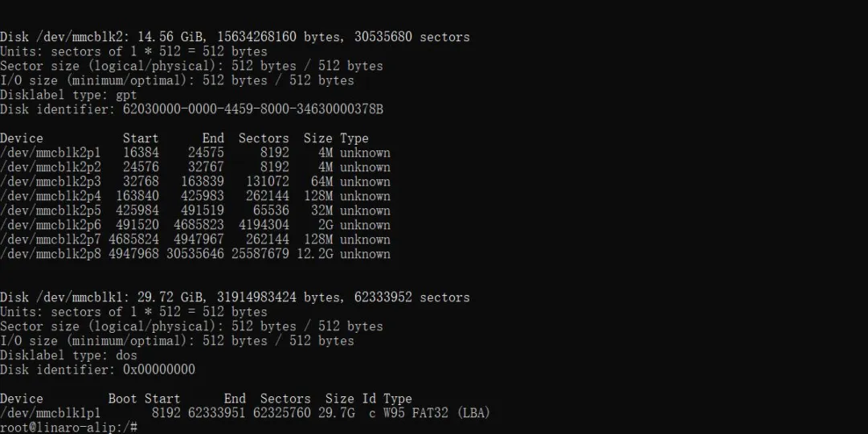Click the root@linaro-alip prompt line
The height and width of the screenshot is (434, 868).
pyautogui.click(x=68, y=428)
